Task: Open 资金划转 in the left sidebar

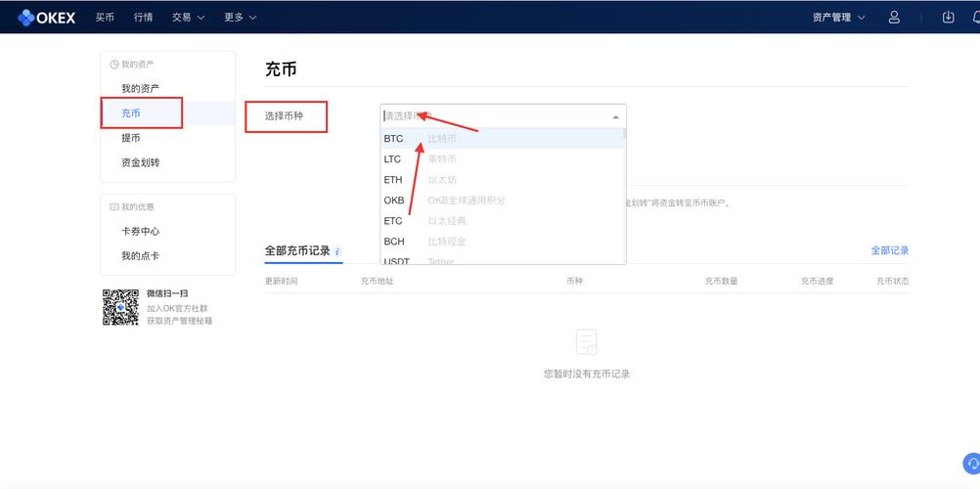Action: click(140, 162)
